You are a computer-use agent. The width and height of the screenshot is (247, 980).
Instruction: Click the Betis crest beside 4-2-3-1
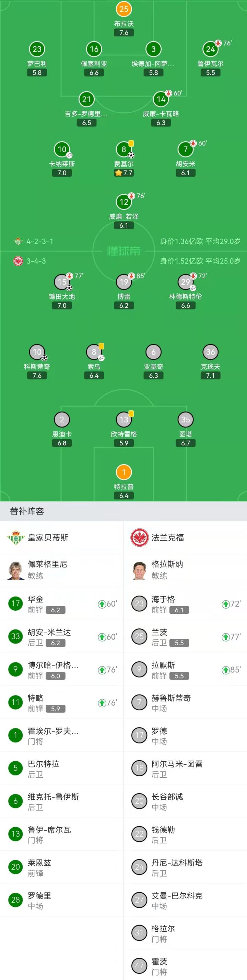click(17, 241)
